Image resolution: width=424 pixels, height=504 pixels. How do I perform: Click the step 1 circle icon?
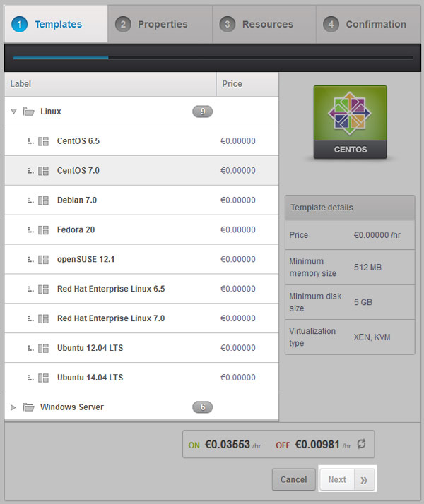[x=19, y=25]
